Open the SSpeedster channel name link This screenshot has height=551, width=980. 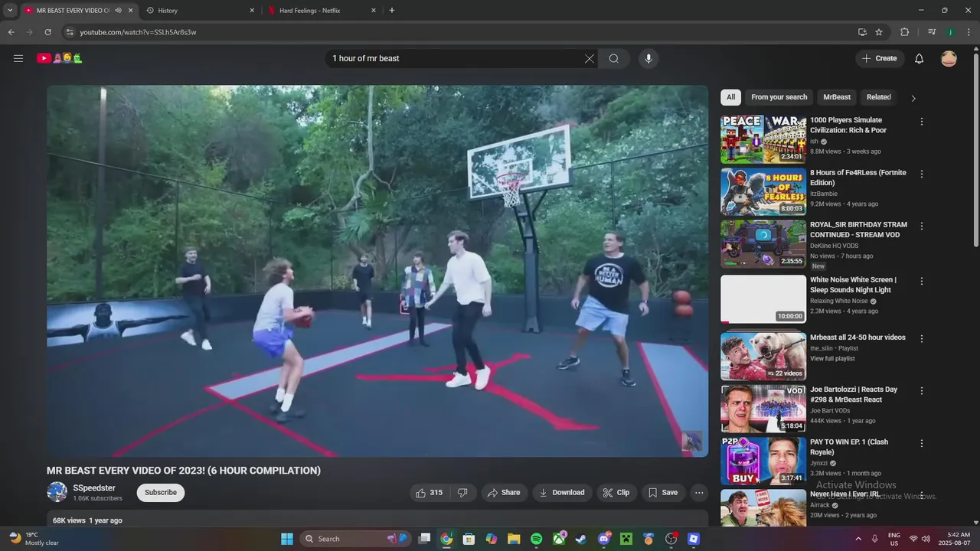(94, 488)
